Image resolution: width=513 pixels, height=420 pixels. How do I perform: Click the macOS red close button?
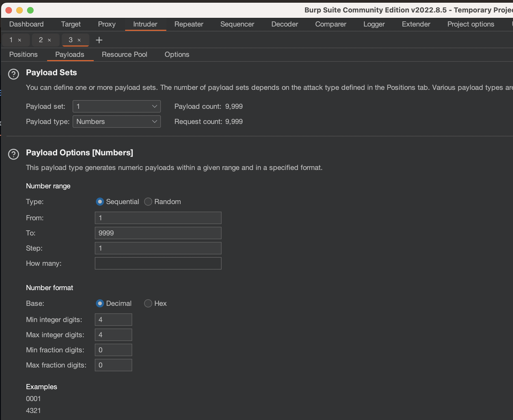pos(9,10)
